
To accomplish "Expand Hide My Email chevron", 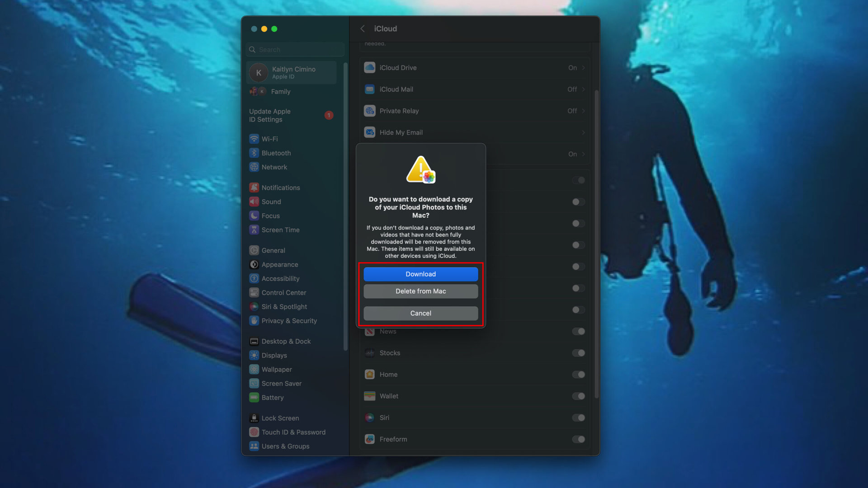I will coord(584,132).
